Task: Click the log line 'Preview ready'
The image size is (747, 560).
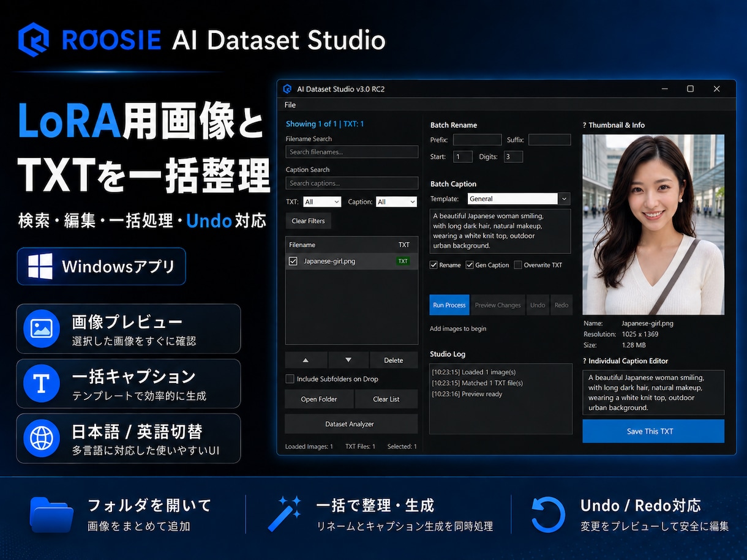Action: [x=467, y=394]
